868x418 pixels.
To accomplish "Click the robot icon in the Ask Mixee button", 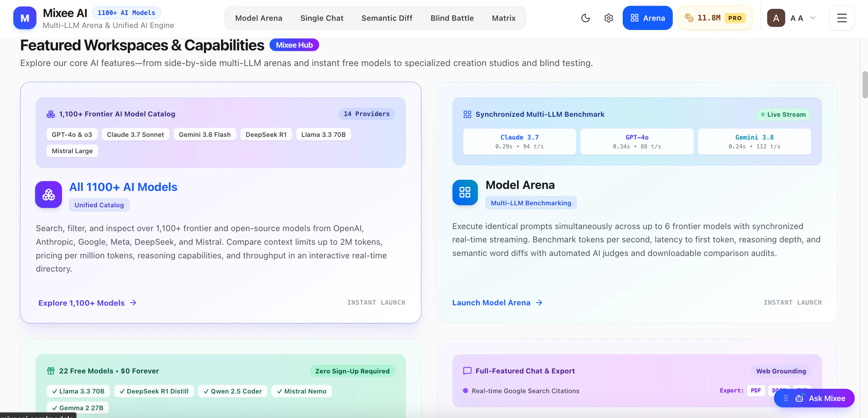I will coord(799,398).
